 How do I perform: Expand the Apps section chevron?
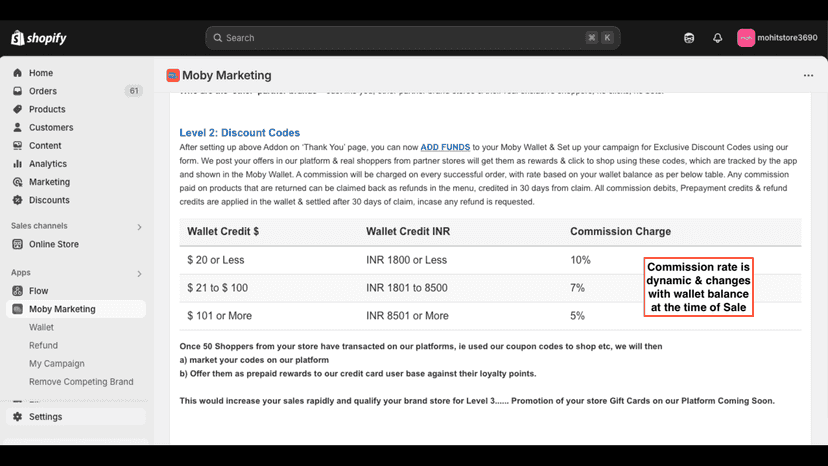139,274
